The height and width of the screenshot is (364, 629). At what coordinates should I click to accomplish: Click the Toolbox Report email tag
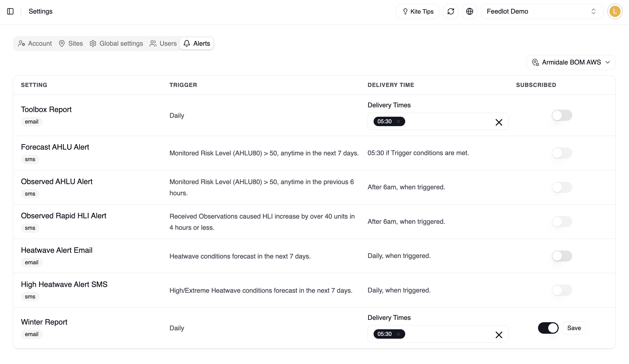pyautogui.click(x=32, y=122)
